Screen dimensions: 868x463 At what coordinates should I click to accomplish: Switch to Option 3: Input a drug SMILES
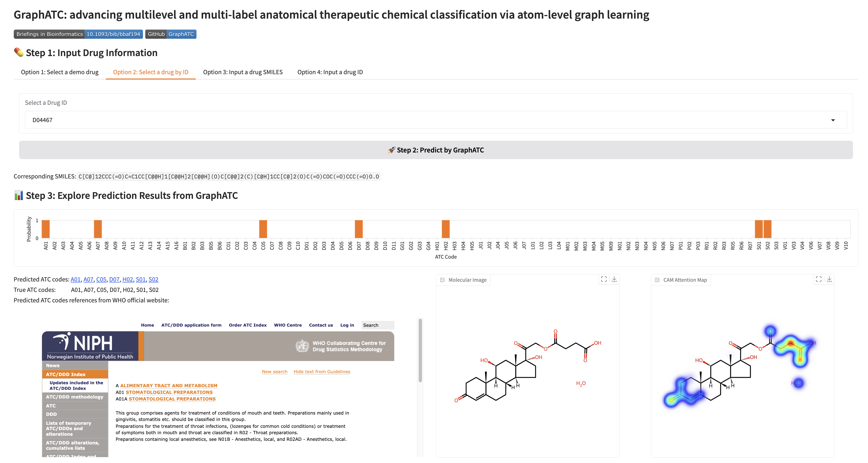[x=243, y=72]
